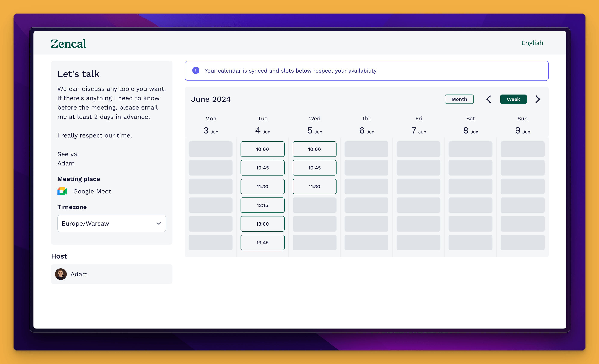This screenshot has height=364, width=599.
Task: Expand the timezone dropdown chevron
Action: tap(159, 223)
